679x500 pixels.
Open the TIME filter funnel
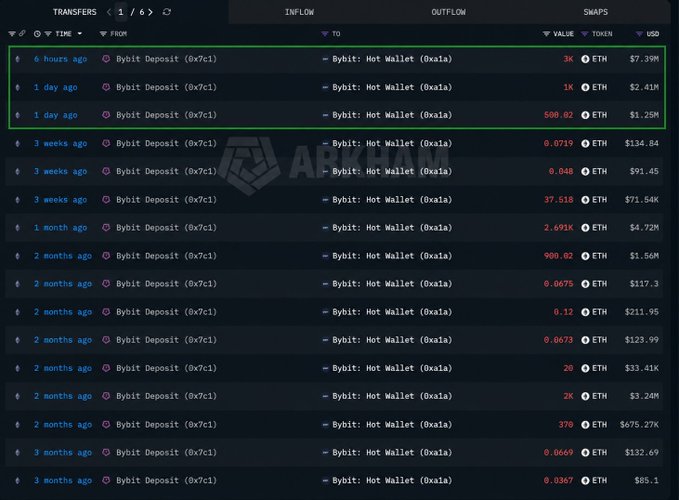tap(48, 34)
